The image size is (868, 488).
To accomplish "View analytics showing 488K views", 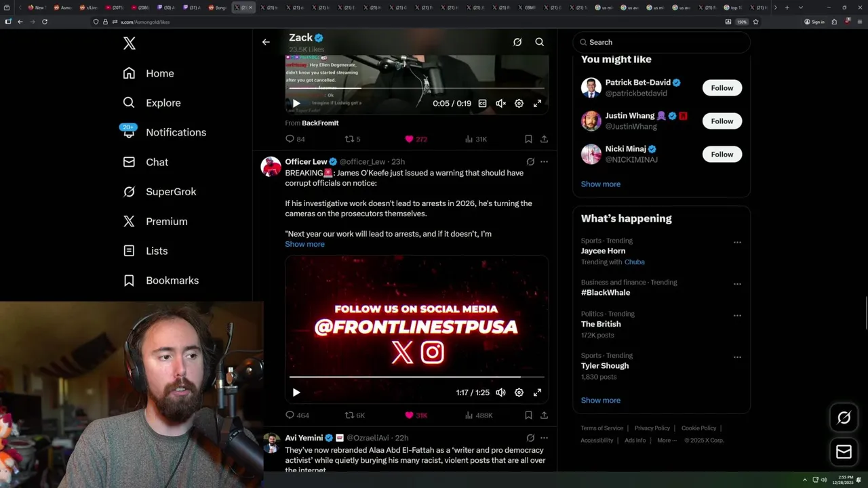I will 478,415.
